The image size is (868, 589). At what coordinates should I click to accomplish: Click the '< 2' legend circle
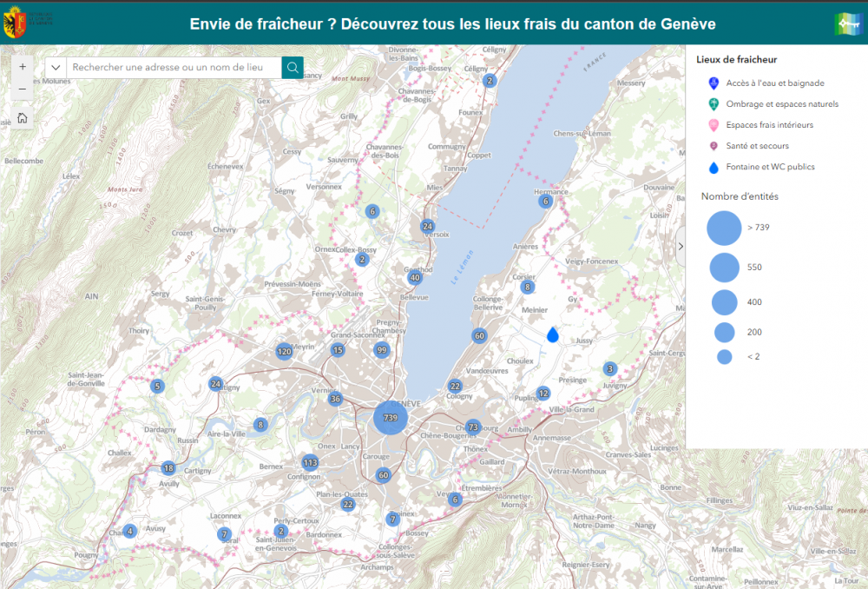[724, 357]
